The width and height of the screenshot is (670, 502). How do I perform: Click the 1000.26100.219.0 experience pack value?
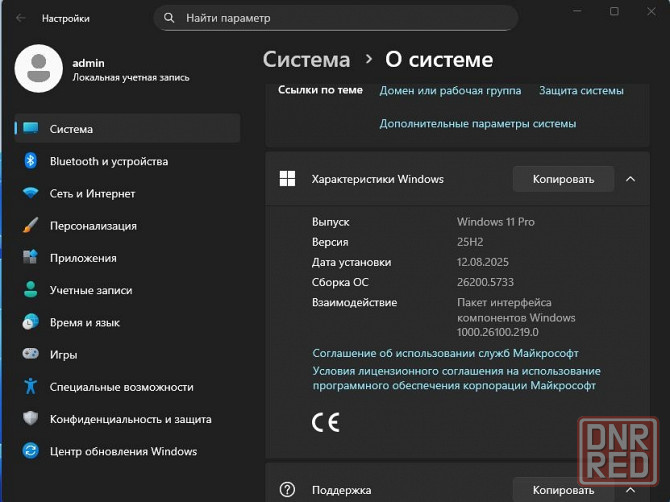(x=497, y=332)
